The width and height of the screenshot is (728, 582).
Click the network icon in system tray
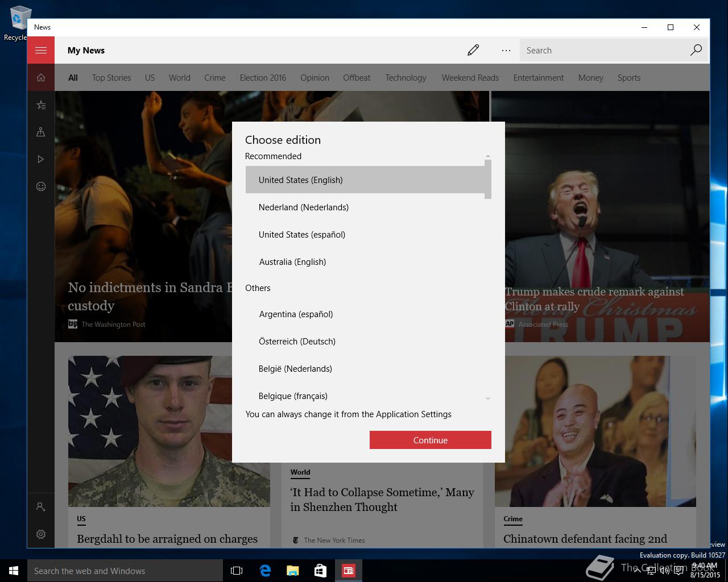tap(651, 571)
